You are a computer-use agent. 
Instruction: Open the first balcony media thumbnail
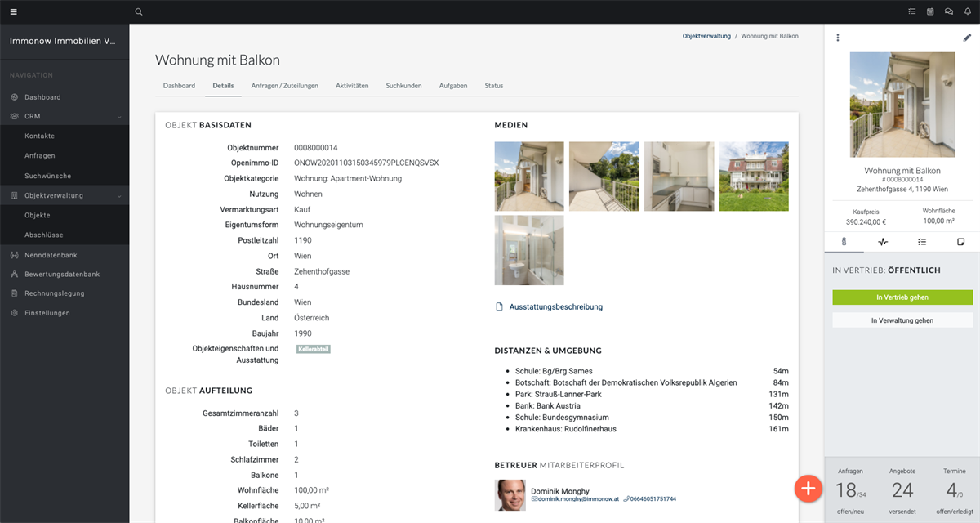[x=529, y=177]
